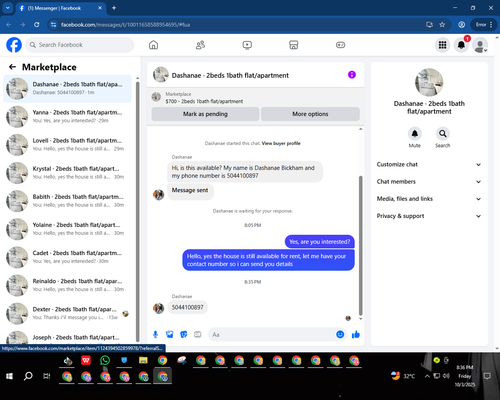The width and height of the screenshot is (500, 400).
Task: Click the 'Yes, are you interested?' bubble
Action: point(320,242)
